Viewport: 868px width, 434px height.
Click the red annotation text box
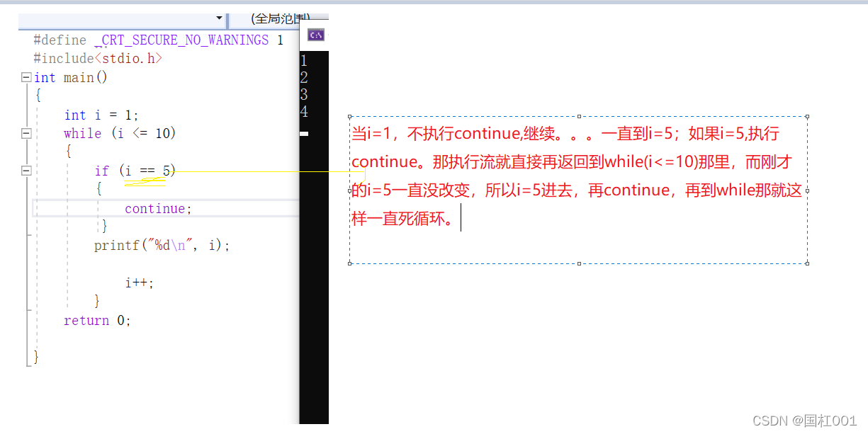click(x=578, y=190)
